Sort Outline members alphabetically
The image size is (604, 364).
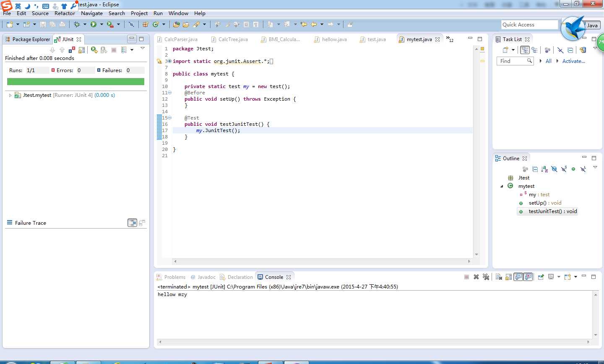tap(544, 169)
